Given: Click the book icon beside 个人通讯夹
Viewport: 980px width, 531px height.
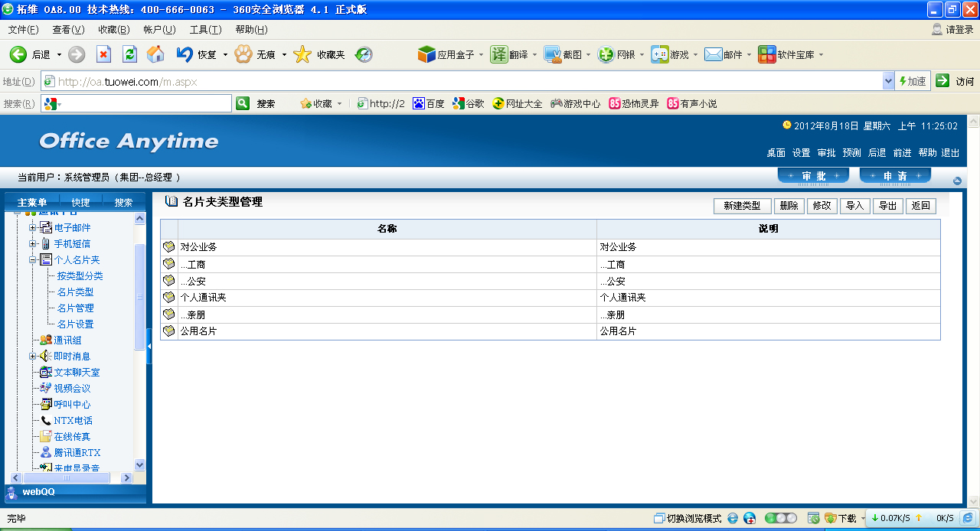Looking at the screenshot, I should click(x=169, y=298).
